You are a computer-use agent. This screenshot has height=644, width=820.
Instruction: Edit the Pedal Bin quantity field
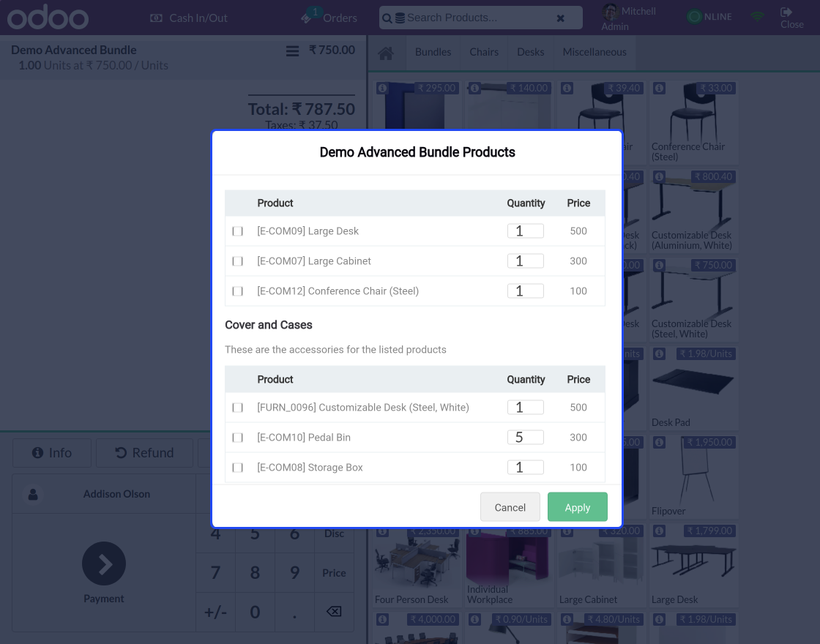pos(526,438)
